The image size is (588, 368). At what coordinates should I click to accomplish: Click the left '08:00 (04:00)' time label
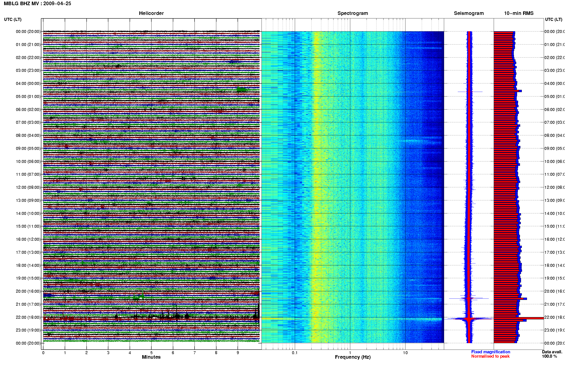tap(28, 135)
